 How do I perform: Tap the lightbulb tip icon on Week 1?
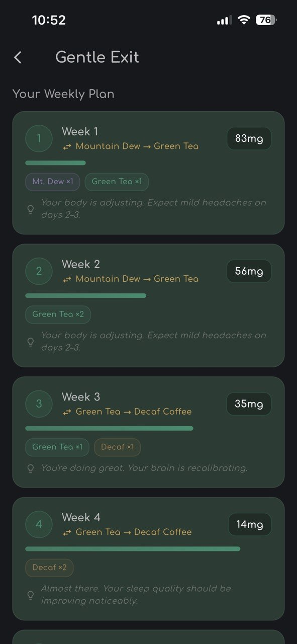coord(31,208)
